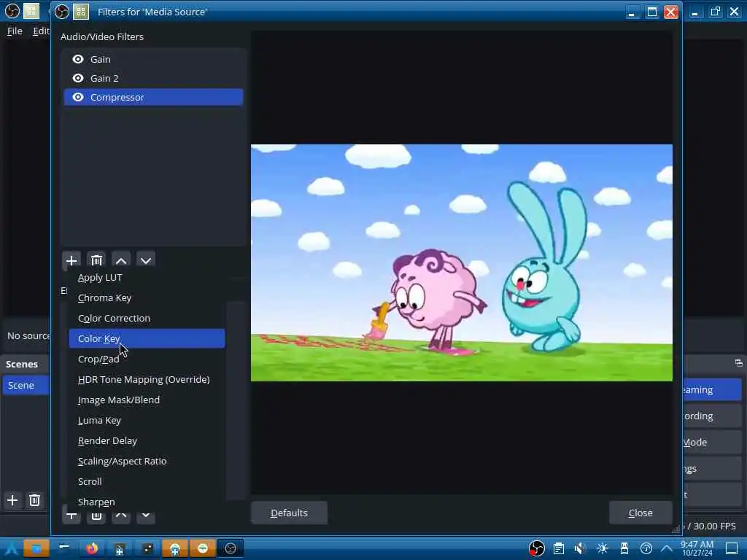Open the file manager from the taskbar

[x=36, y=548]
